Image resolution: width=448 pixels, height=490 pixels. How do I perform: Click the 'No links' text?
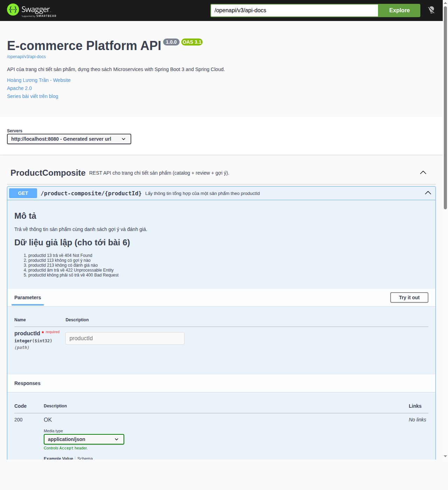tap(418, 420)
